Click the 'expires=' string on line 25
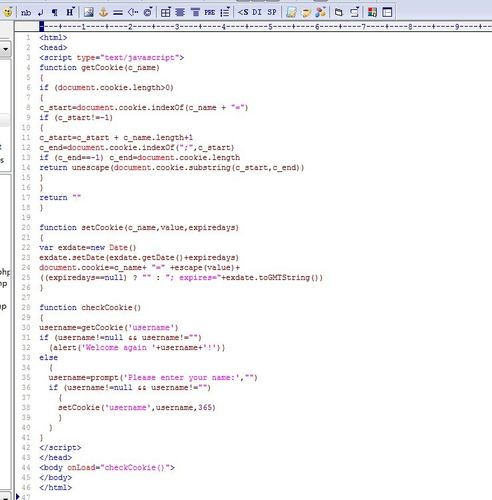 click(194, 278)
